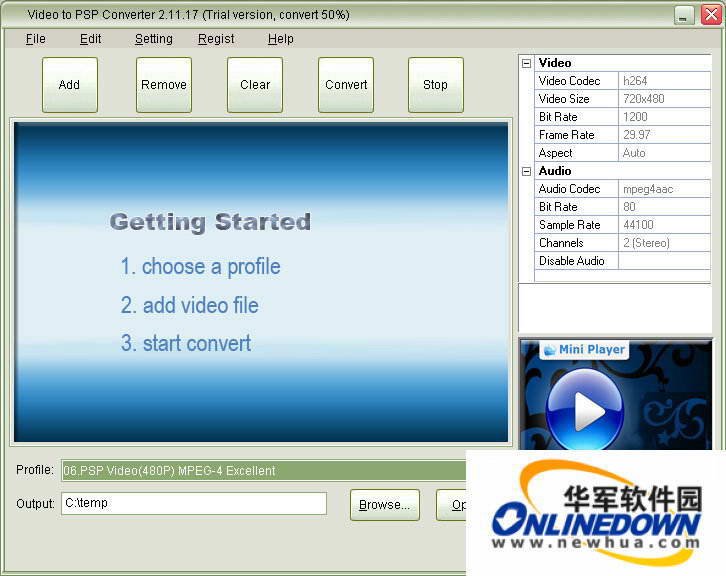Click the Aspect property label

[x=576, y=153]
